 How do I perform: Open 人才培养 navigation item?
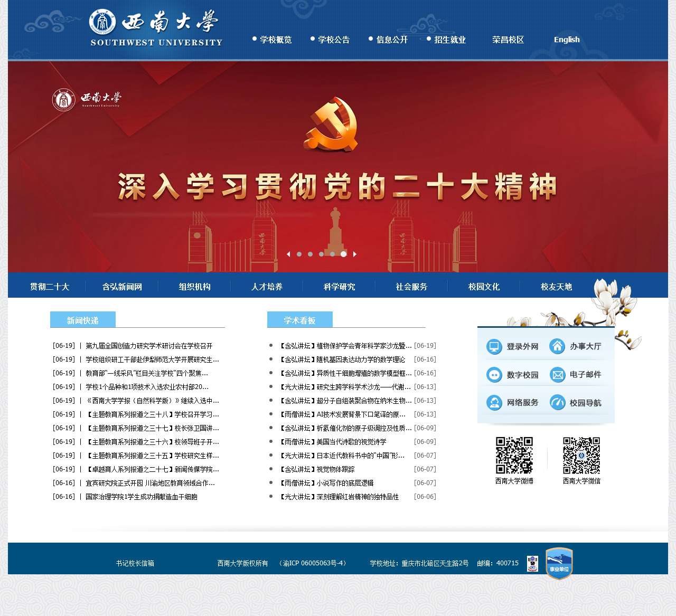point(267,287)
